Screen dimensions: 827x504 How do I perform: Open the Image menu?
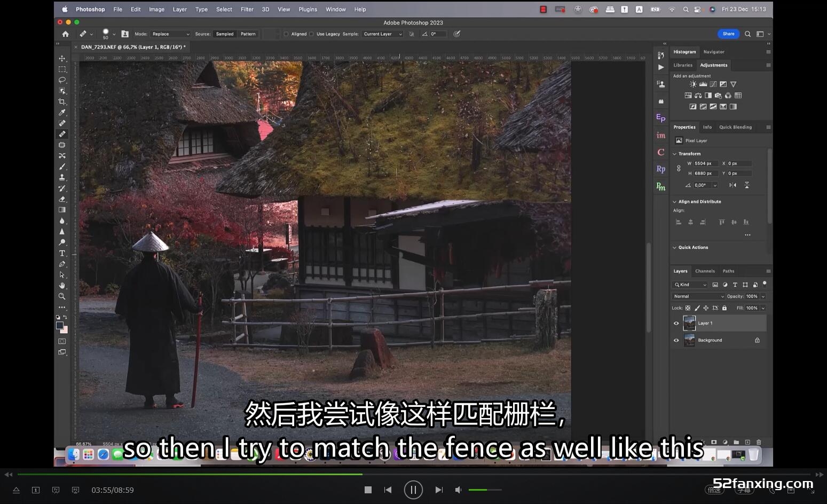156,9
